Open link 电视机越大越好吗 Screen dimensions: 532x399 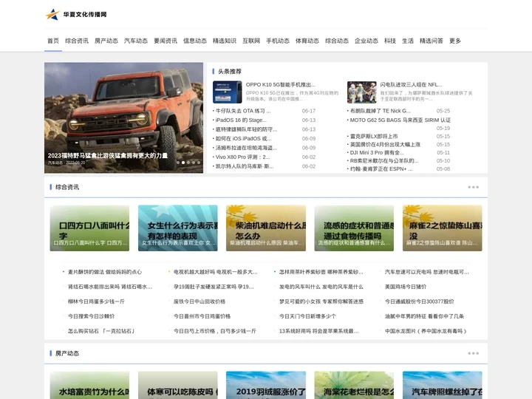tap(216, 272)
